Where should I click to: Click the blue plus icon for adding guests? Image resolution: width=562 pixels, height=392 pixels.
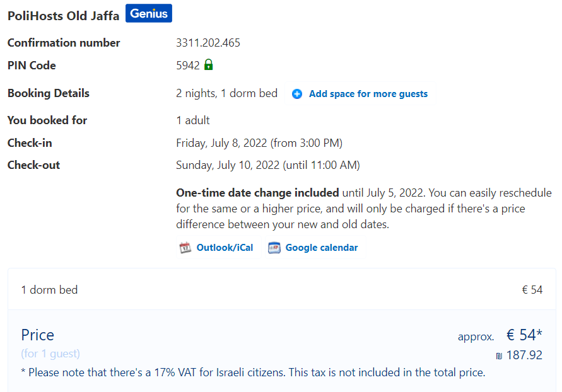tap(297, 93)
